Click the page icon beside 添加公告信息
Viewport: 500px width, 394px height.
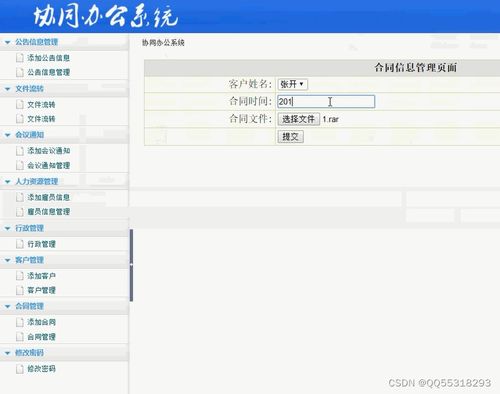(20, 58)
